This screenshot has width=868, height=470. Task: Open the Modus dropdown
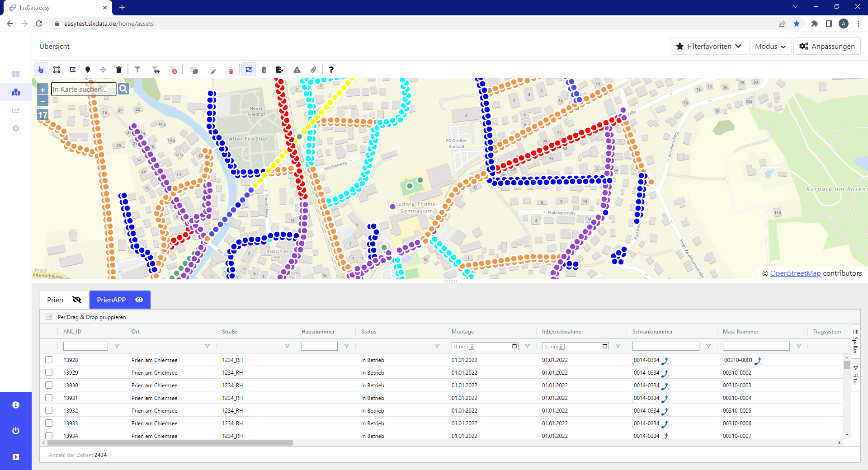click(770, 46)
